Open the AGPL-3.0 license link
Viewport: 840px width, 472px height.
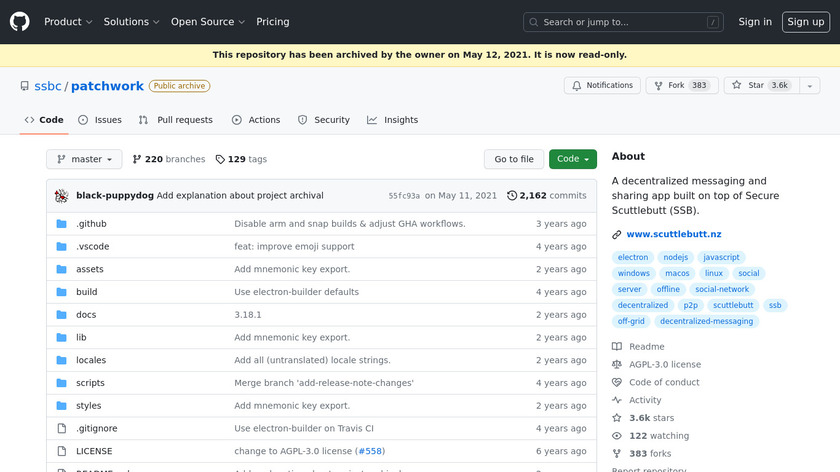click(664, 365)
